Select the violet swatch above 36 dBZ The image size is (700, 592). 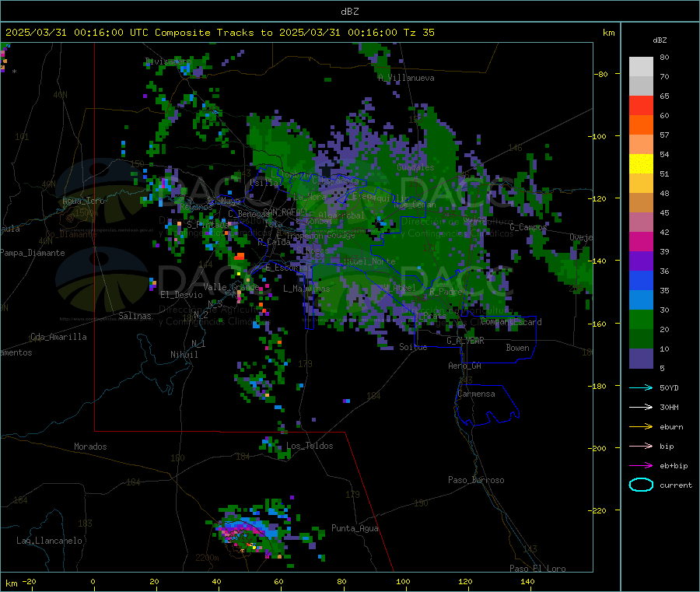coord(641,261)
